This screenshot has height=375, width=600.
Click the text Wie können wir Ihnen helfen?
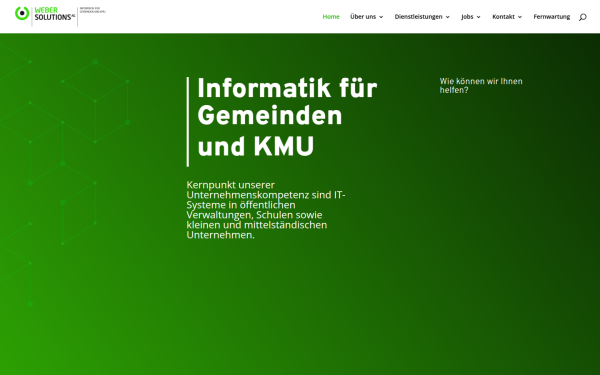click(481, 86)
